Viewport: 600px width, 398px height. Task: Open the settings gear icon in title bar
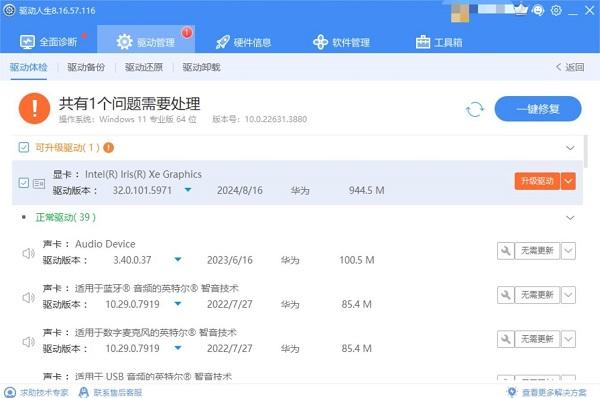[x=556, y=10]
